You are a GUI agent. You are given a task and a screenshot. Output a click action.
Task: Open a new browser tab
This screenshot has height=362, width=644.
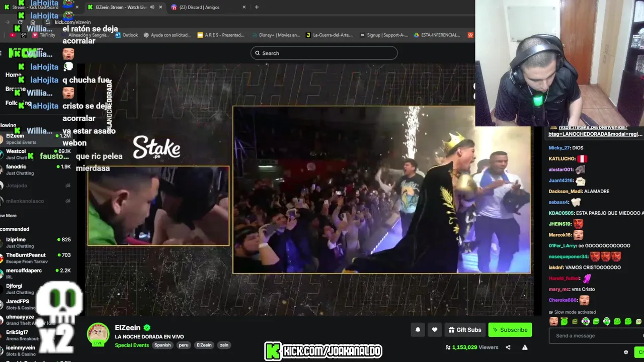tap(257, 7)
